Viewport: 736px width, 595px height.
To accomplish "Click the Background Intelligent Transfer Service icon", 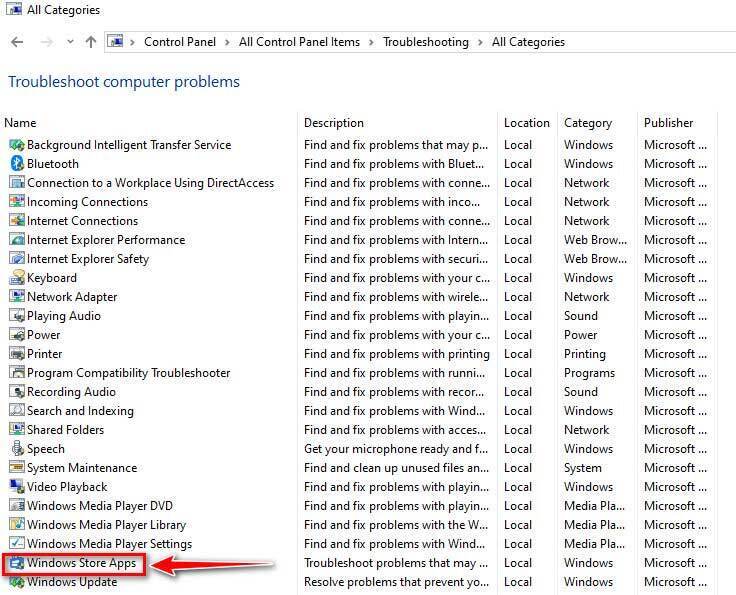I will [x=17, y=145].
